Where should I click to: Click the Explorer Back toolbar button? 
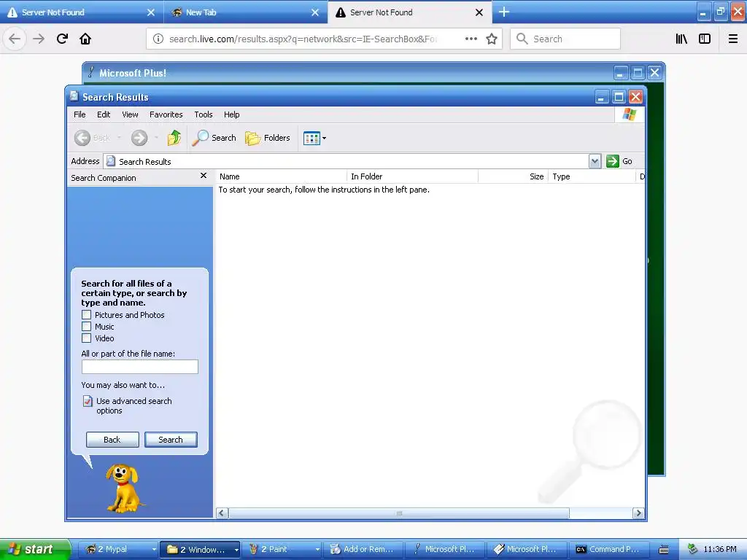click(93, 138)
